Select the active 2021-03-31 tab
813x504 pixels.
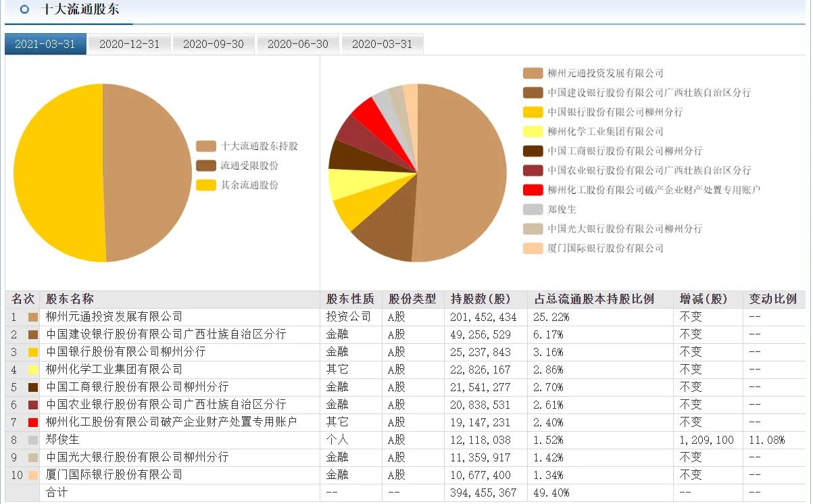(x=45, y=43)
